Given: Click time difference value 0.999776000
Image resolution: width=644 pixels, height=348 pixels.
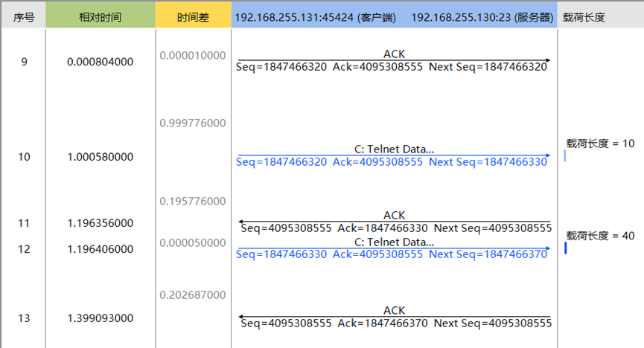Looking at the screenshot, I should pos(192,123).
